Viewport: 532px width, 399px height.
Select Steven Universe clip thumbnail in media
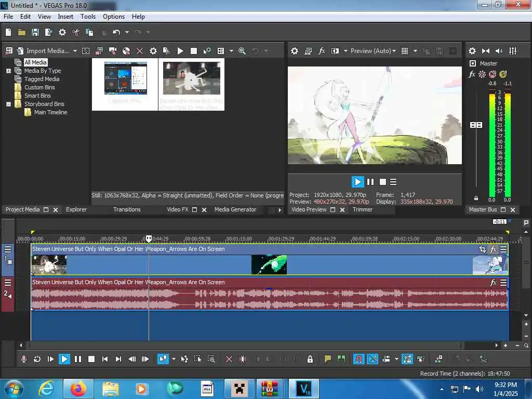point(191,84)
